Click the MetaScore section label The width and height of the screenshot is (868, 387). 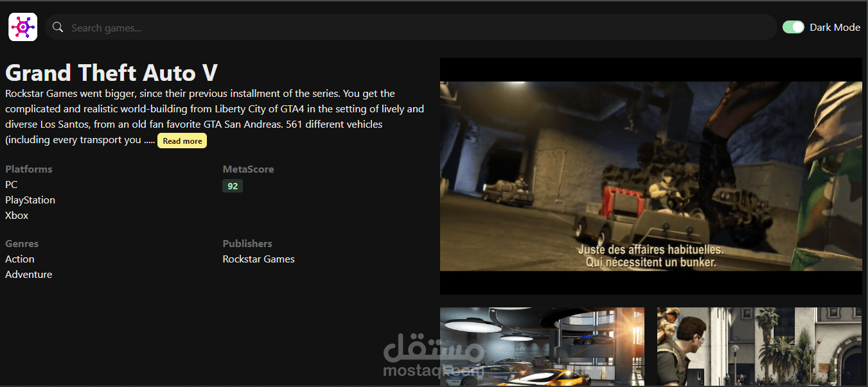click(x=248, y=169)
